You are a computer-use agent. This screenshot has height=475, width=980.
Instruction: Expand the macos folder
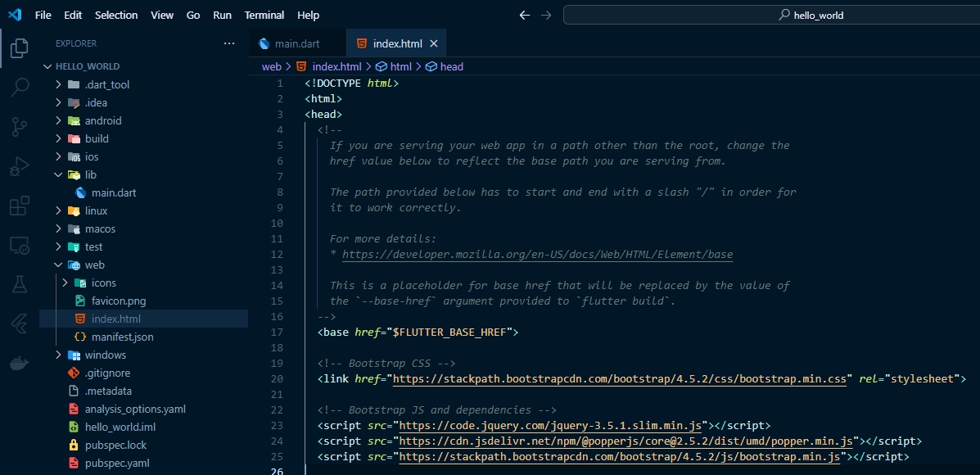pyautogui.click(x=58, y=228)
